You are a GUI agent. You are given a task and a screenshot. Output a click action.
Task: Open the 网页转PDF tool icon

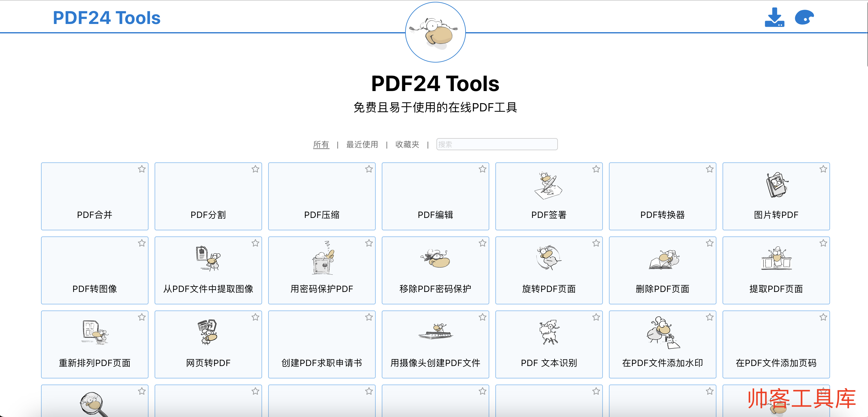coord(208,332)
